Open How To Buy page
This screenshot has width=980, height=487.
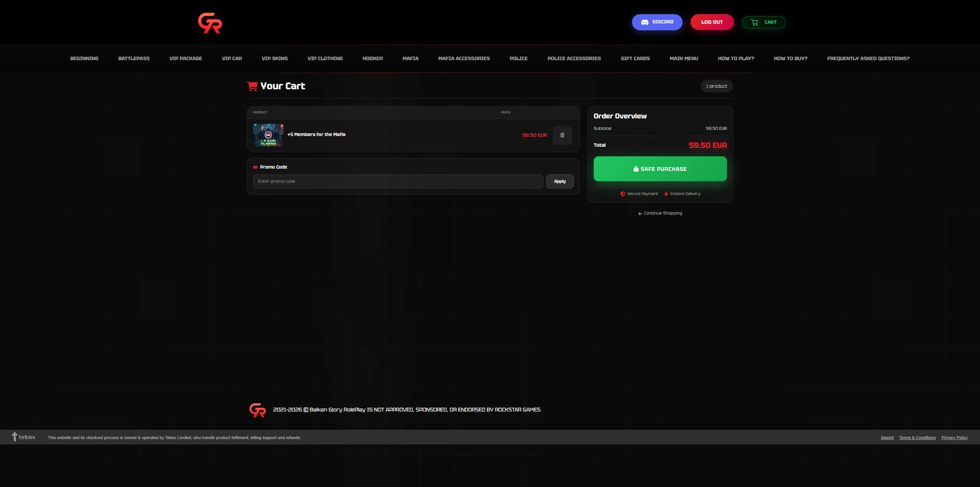click(x=791, y=59)
